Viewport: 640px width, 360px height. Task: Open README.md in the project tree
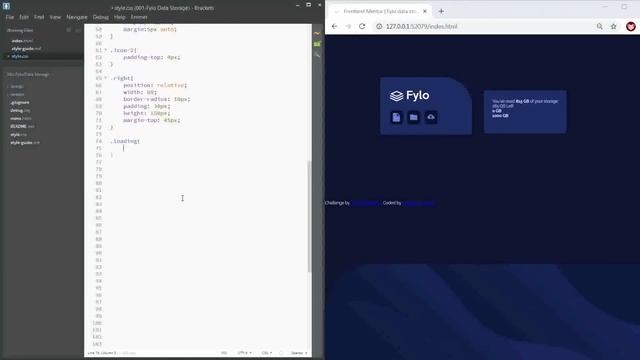[22, 127]
